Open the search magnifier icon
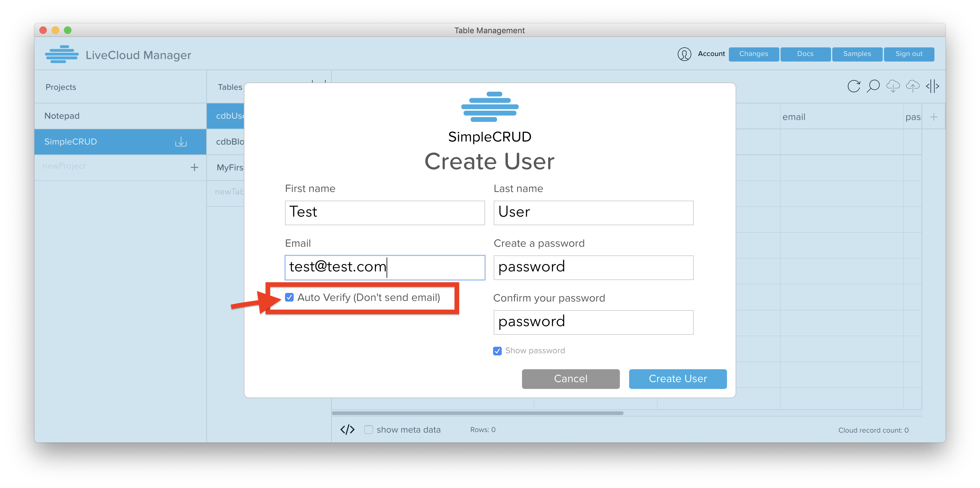The height and width of the screenshot is (488, 980). pyautogui.click(x=873, y=86)
